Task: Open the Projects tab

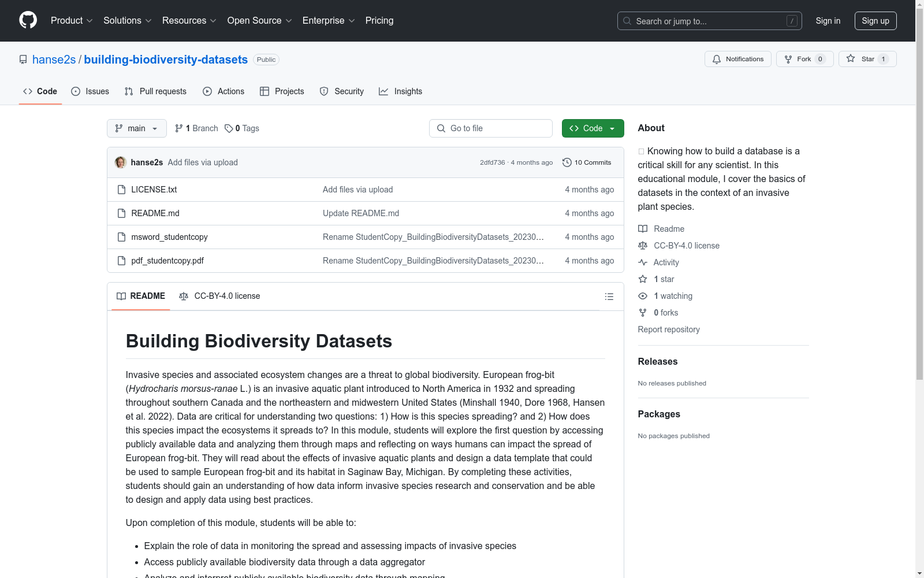Action: coord(282,91)
